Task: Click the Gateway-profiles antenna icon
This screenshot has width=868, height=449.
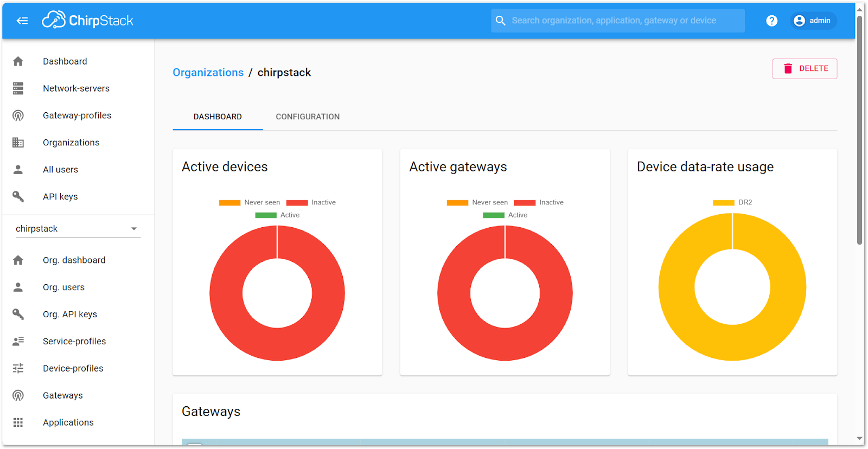Action: 18,116
